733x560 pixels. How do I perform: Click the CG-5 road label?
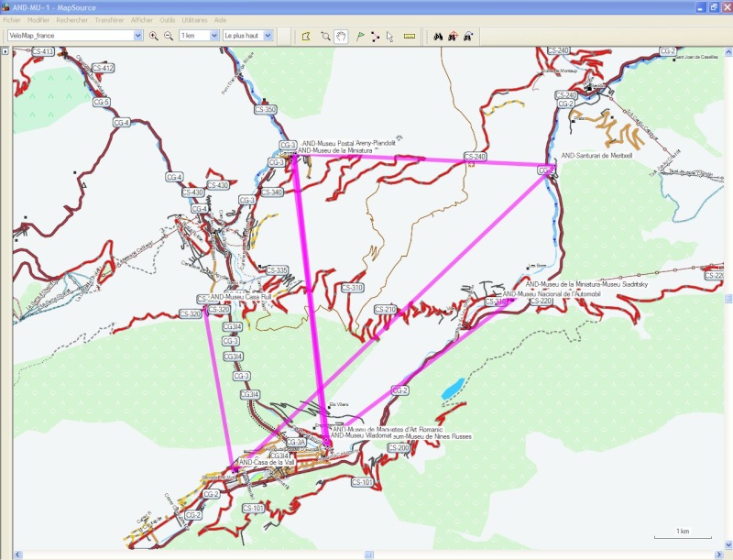102,102
